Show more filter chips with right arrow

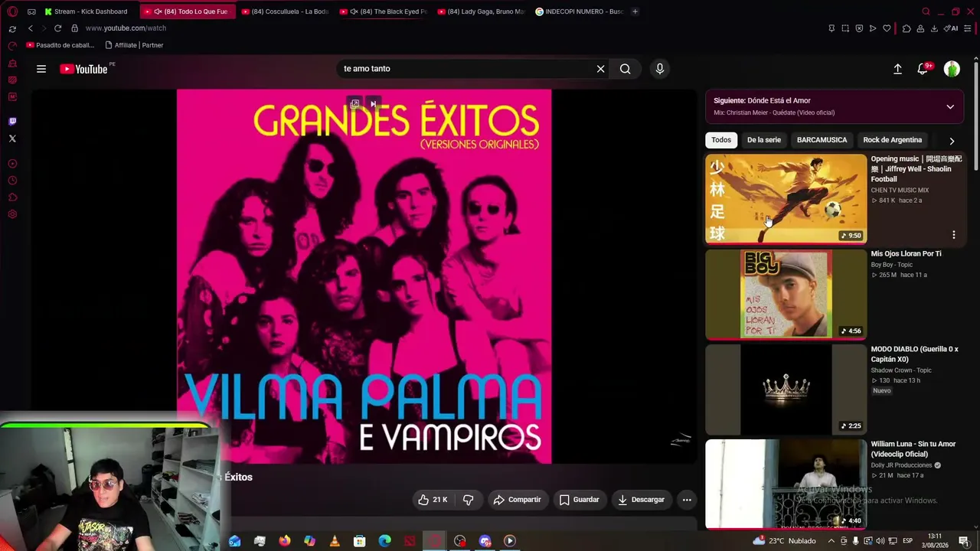(952, 141)
